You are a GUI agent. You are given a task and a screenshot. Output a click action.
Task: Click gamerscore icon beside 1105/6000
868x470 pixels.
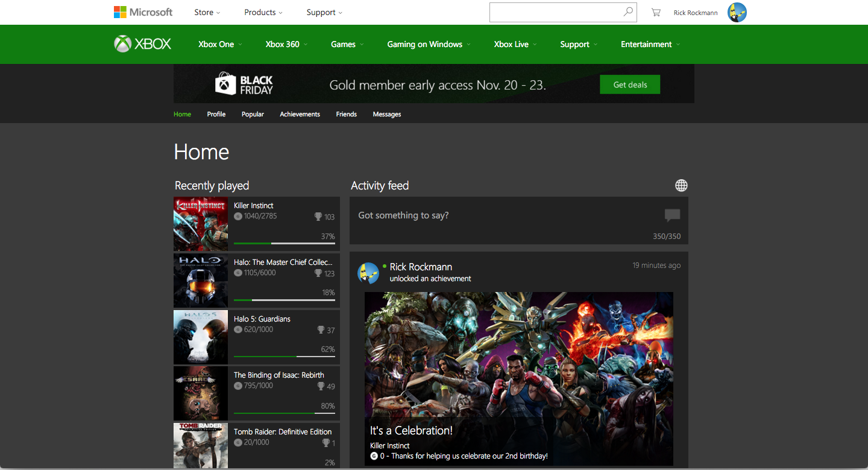237,273
